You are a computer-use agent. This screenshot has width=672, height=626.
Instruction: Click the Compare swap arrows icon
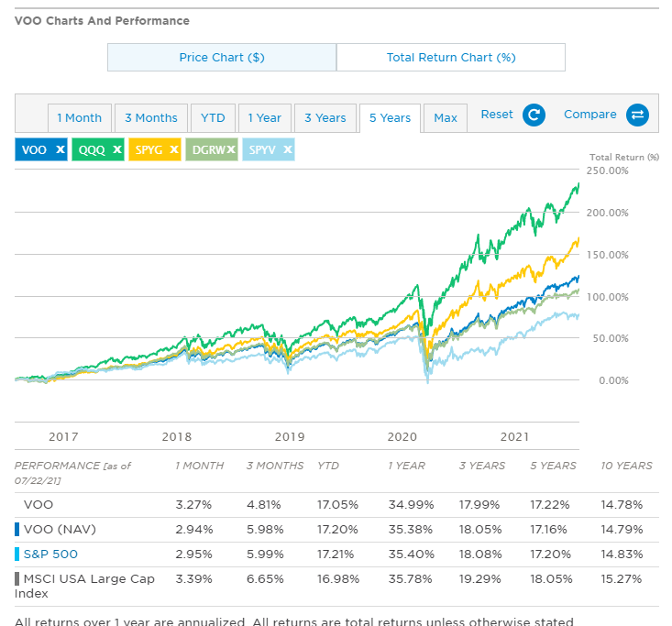tap(637, 115)
